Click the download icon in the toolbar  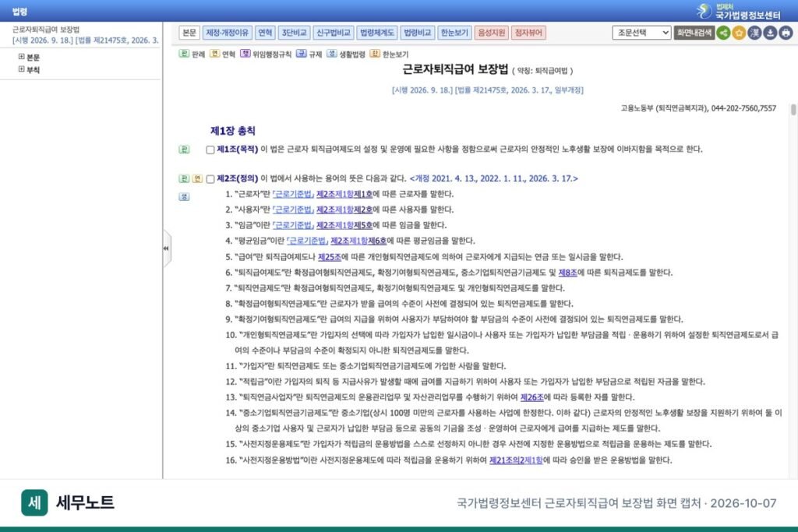771,33
